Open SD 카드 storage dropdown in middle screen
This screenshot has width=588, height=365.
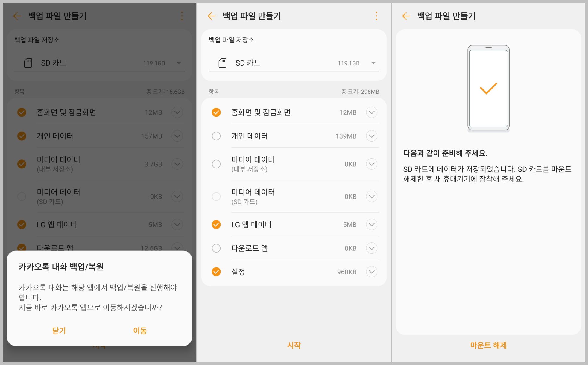point(294,63)
